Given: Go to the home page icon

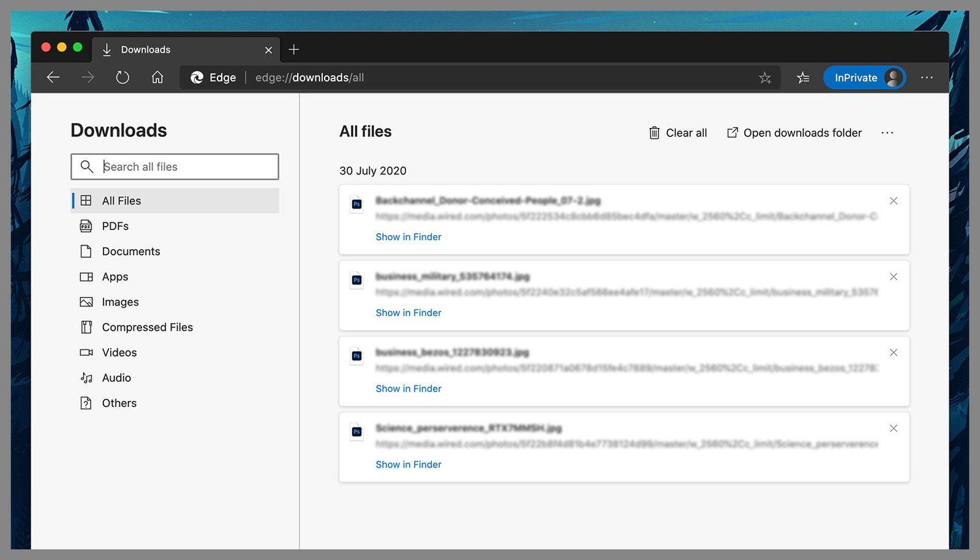Looking at the screenshot, I should [x=157, y=77].
